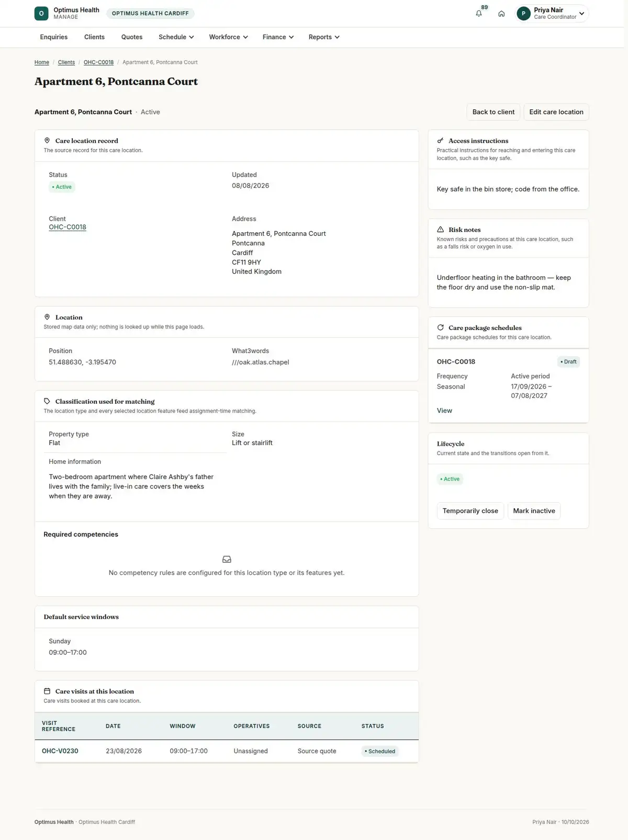628x840 pixels.
Task: Click the Unassigned operatives cell
Action: tap(251, 751)
